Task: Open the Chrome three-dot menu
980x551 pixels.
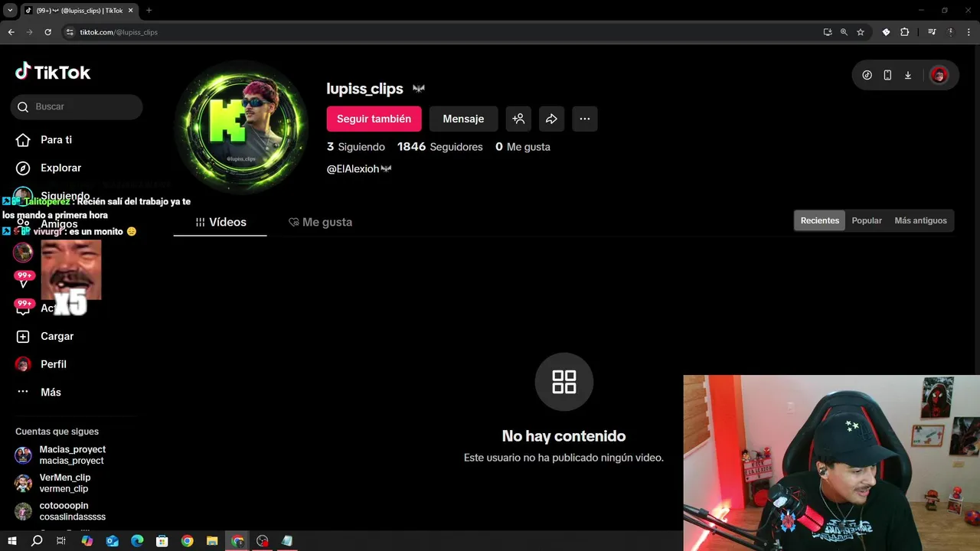Action: (x=968, y=32)
